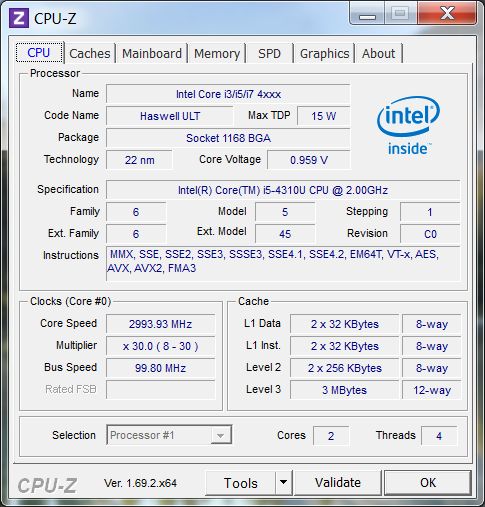Viewport: 485px width, 507px height.
Task: Click the Specification i5-4310U CPU field
Action: 283,190
